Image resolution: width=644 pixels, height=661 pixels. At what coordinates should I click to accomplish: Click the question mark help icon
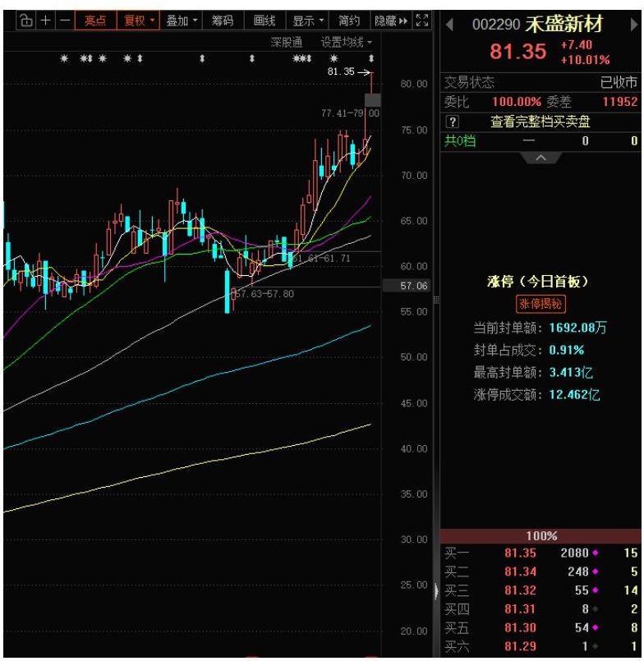tap(452, 122)
